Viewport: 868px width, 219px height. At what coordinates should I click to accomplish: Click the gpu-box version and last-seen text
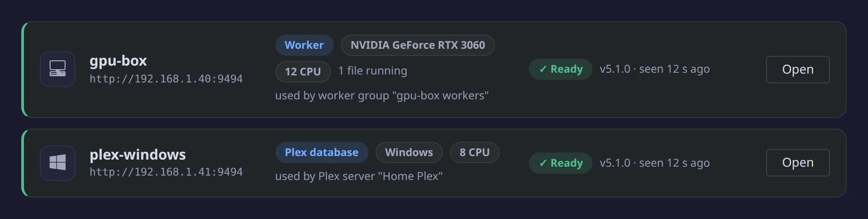(x=655, y=69)
